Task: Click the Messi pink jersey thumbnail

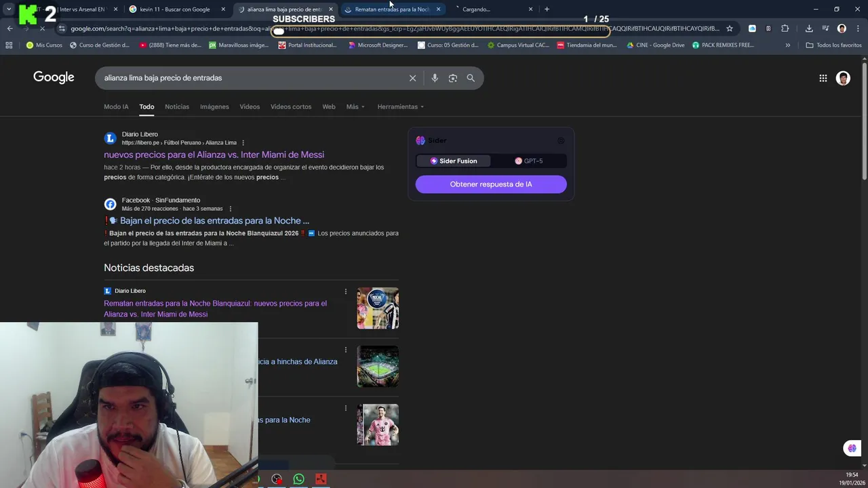Action: point(378,425)
